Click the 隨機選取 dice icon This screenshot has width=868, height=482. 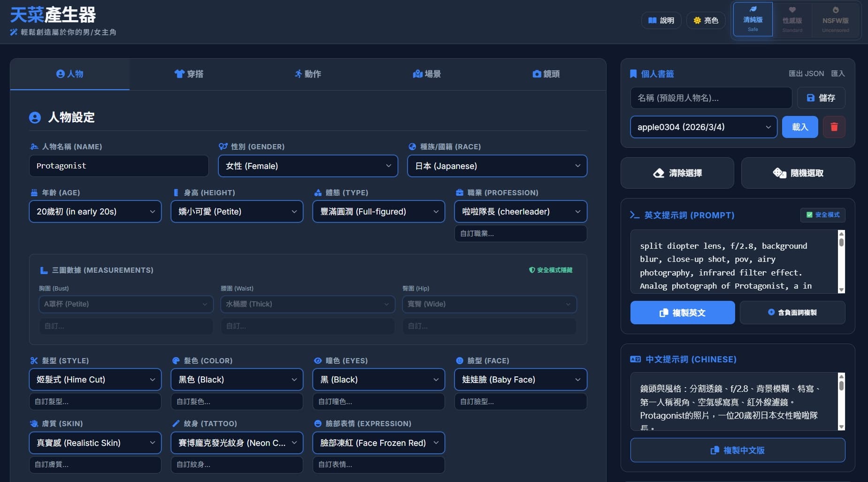779,173
